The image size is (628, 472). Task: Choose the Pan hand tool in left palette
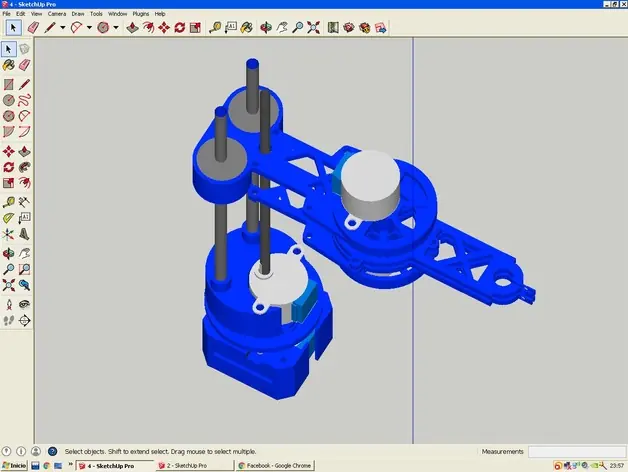tap(24, 253)
